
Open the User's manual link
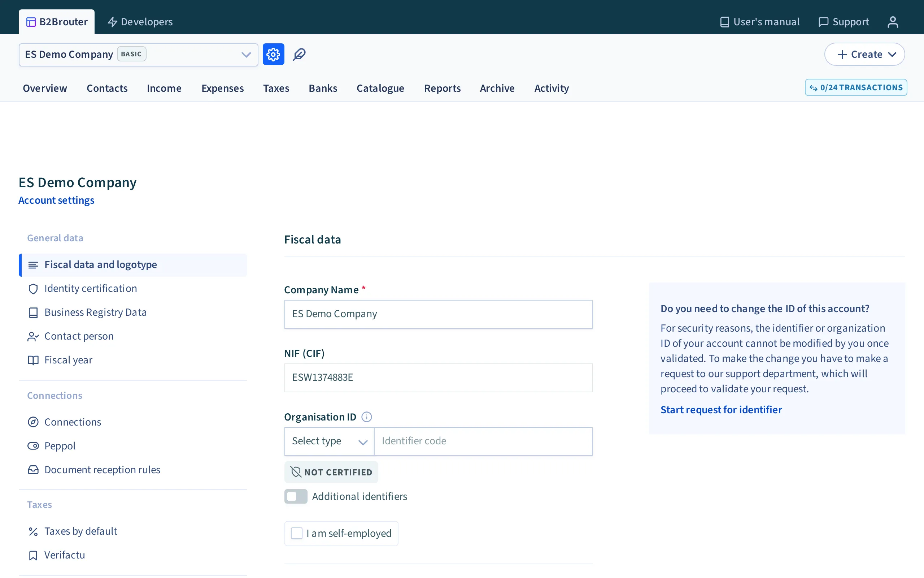(x=759, y=22)
